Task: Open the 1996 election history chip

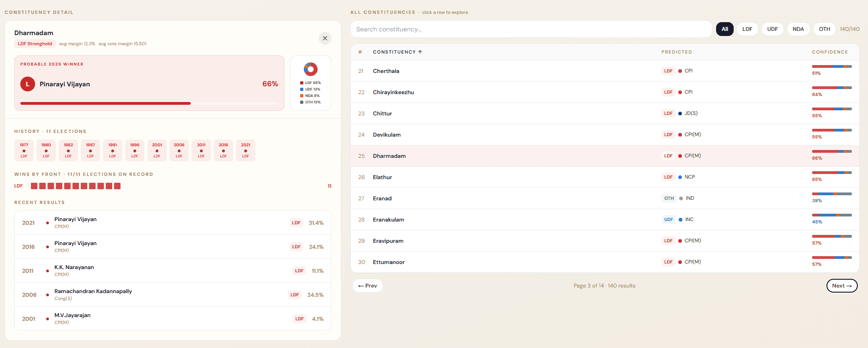Action: [135, 150]
